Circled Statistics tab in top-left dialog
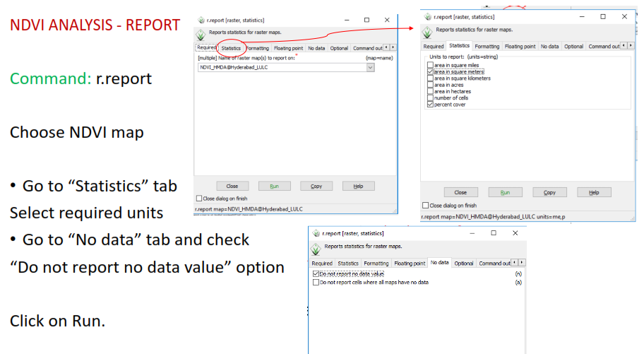This screenshot has height=354, width=644. [x=231, y=48]
